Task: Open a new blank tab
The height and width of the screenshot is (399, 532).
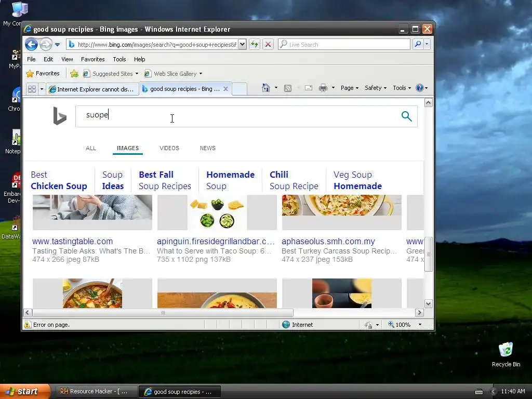Action: (240, 89)
